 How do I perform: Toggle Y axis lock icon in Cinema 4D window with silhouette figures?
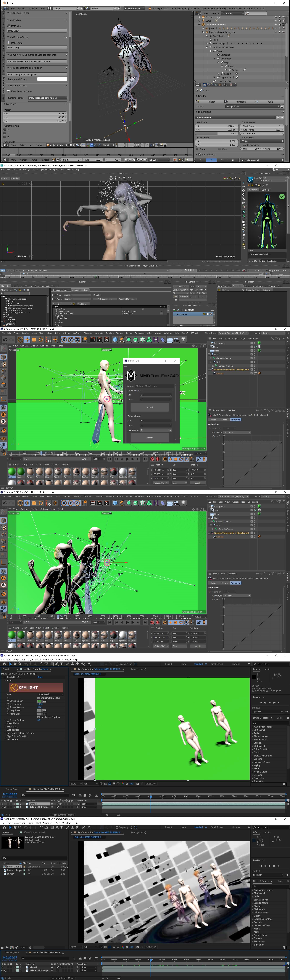point(71,503)
